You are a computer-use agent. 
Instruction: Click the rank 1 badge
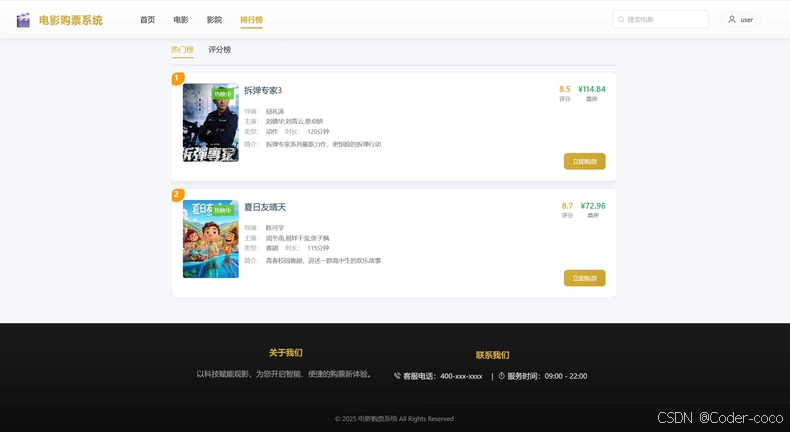tap(178, 79)
